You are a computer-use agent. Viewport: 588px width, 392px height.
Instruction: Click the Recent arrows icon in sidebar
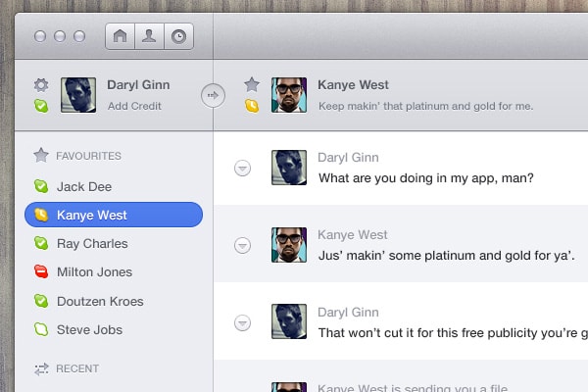coord(41,368)
